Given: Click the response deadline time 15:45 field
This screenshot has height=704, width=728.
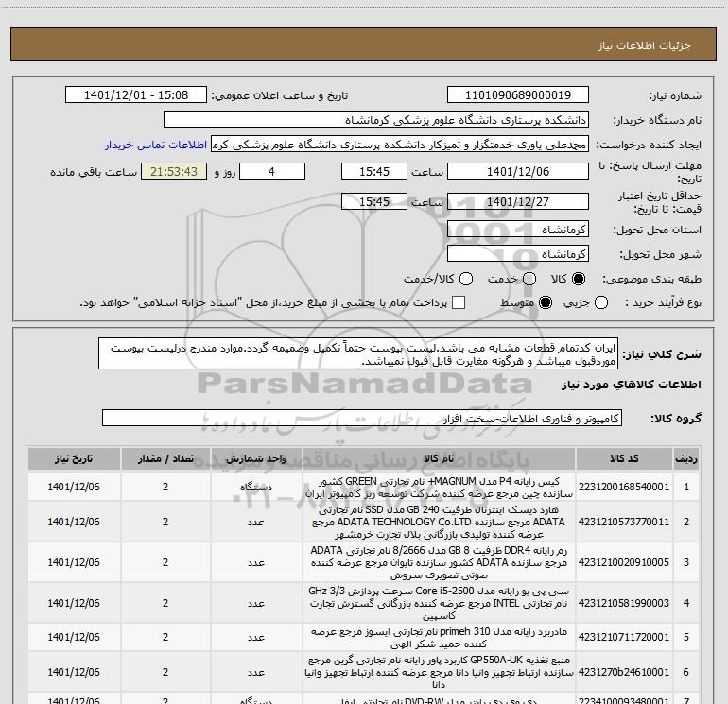Looking at the screenshot, I should tap(374, 171).
